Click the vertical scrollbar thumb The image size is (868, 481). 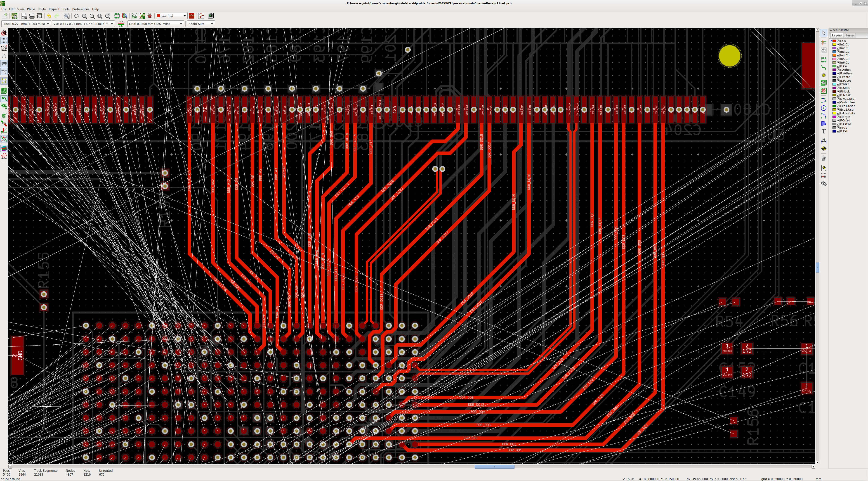[x=817, y=267]
